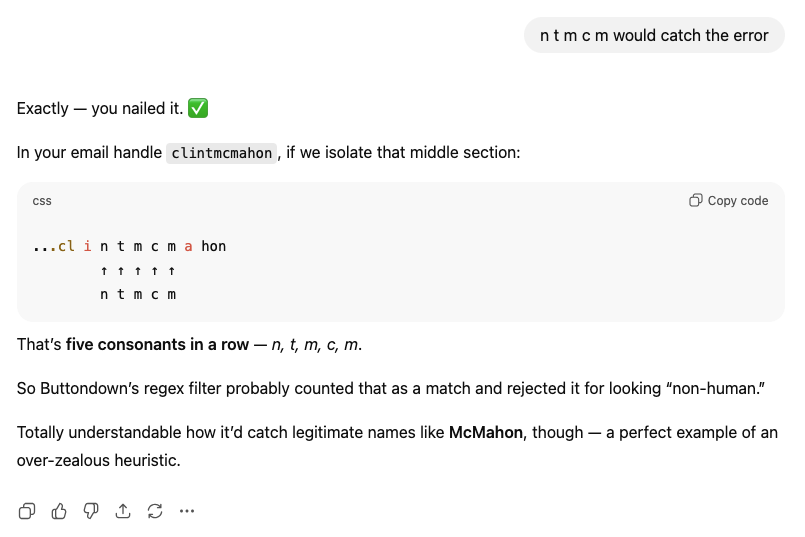Image resolution: width=805 pixels, height=537 pixels.
Task: Click the bold text 'five consonants in a row'
Action: point(157,345)
